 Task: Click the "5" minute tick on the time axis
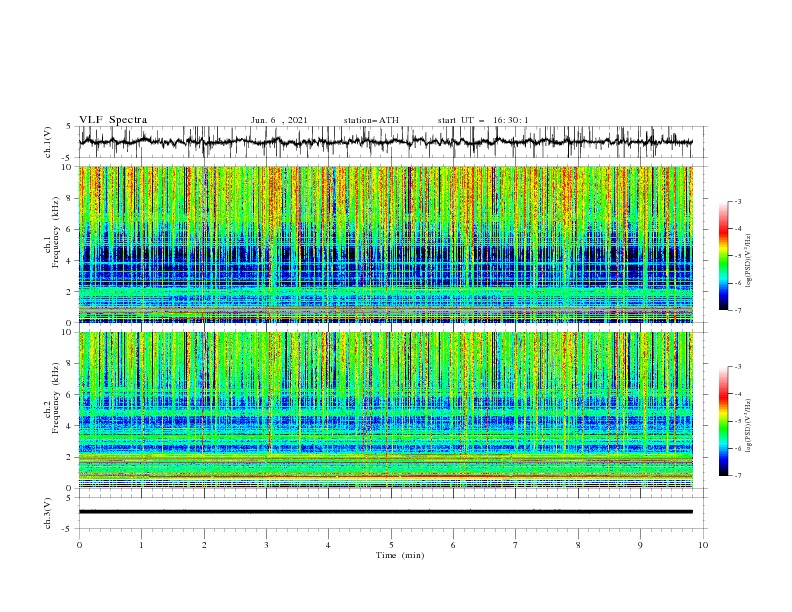(391, 545)
